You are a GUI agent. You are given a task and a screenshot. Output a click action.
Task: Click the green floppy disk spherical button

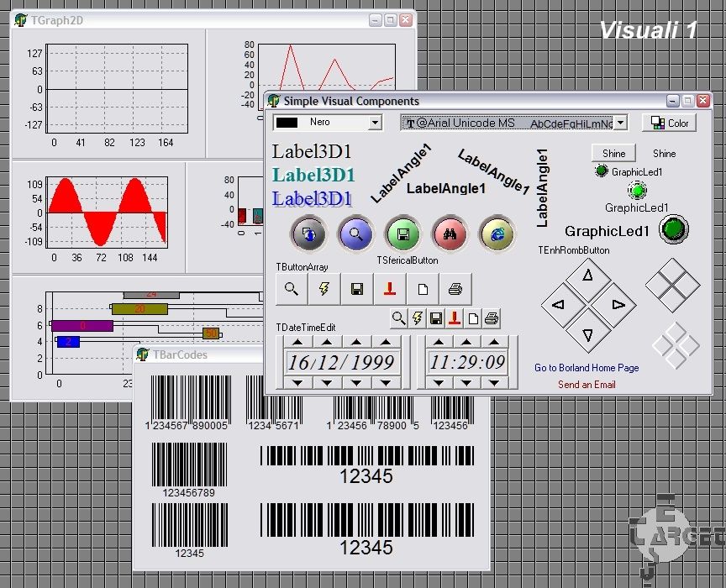(x=402, y=234)
